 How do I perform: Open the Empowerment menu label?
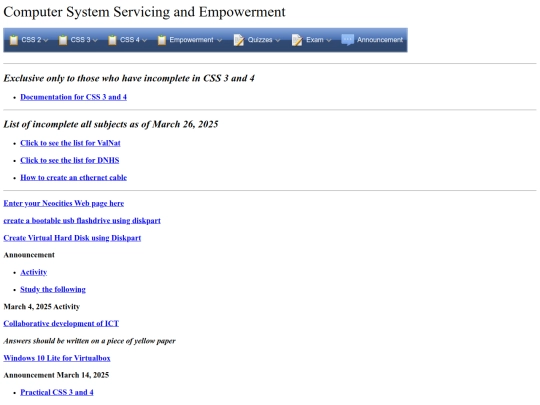click(191, 40)
